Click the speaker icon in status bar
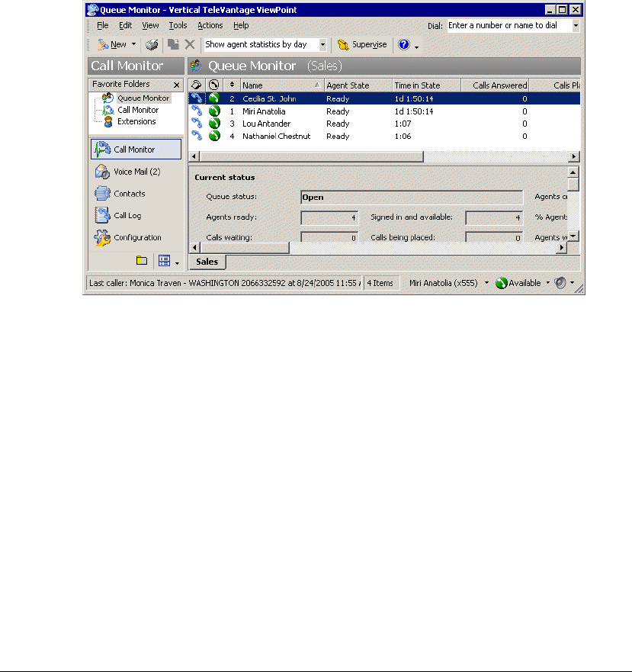The image size is (632, 672). click(560, 283)
